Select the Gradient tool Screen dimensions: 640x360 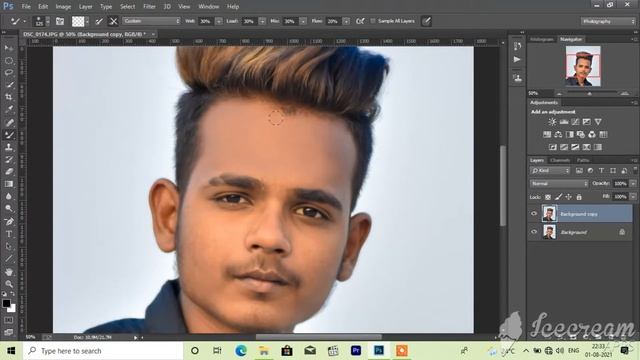pyautogui.click(x=9, y=184)
